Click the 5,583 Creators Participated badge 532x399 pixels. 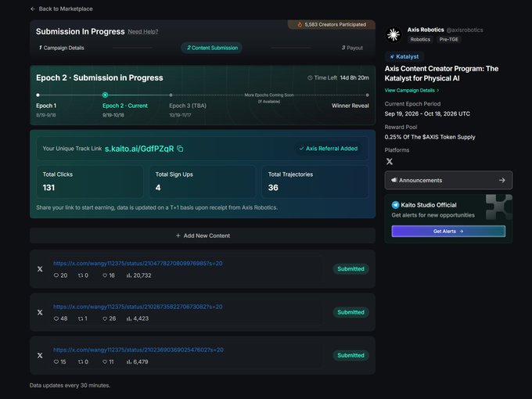(x=331, y=24)
